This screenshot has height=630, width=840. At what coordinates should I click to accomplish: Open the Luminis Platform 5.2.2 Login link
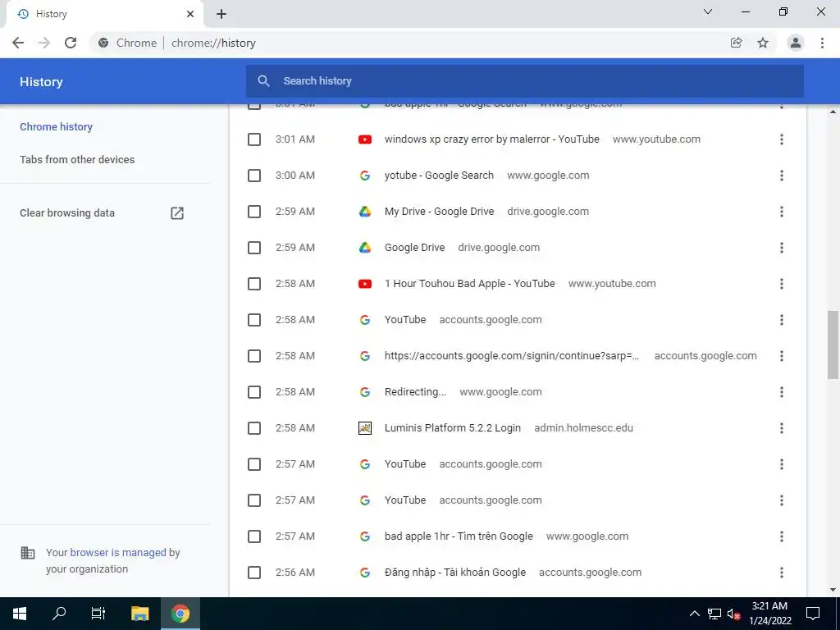click(x=452, y=428)
